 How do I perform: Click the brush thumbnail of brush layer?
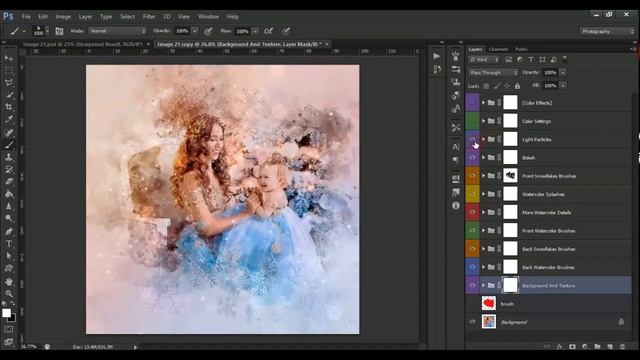point(489,303)
